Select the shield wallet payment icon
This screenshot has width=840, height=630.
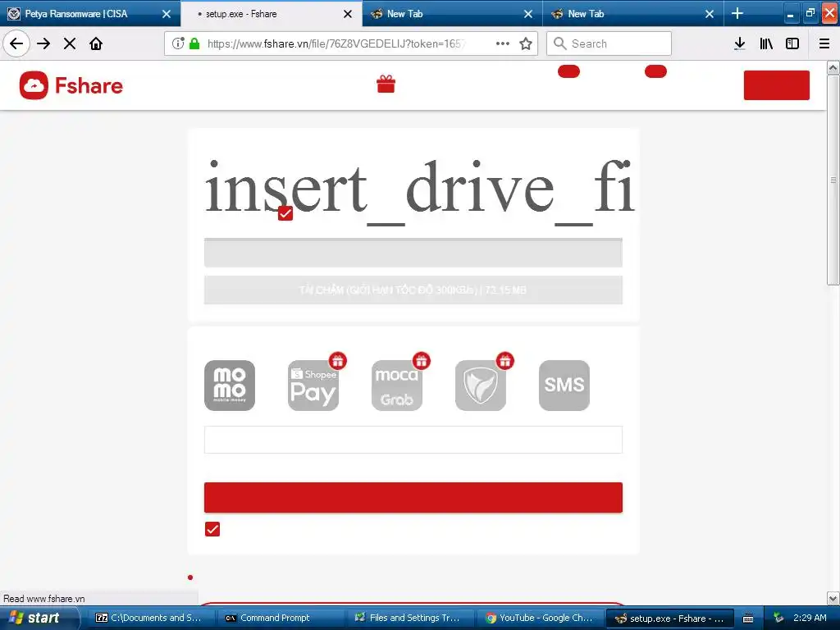point(481,386)
